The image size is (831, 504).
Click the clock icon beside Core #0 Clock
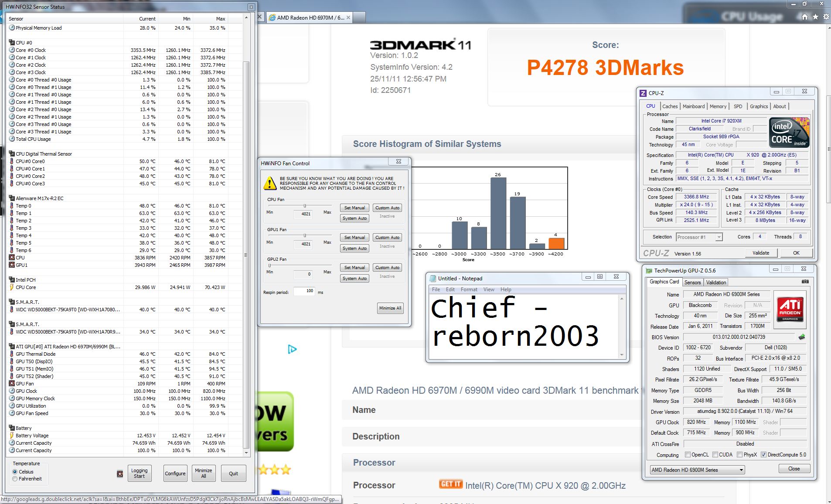point(12,50)
